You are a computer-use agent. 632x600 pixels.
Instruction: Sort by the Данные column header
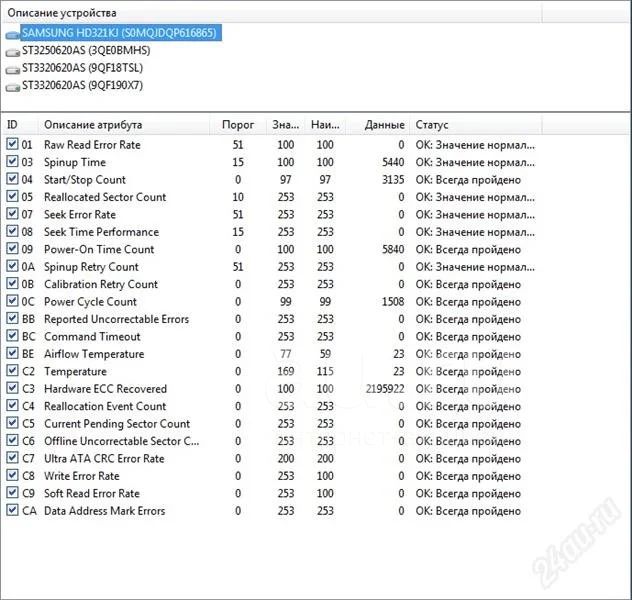click(378, 125)
